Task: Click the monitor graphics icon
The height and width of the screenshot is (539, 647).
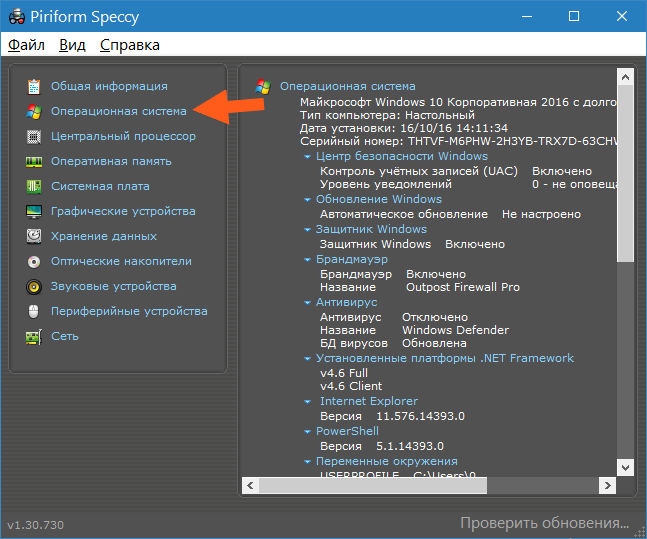Action: click(34, 211)
